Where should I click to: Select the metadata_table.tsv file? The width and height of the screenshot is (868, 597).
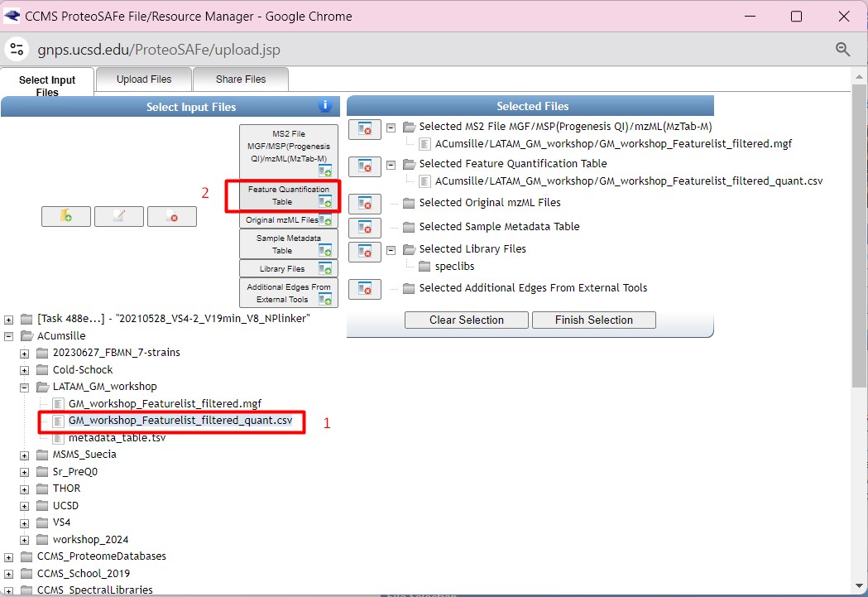pos(117,437)
